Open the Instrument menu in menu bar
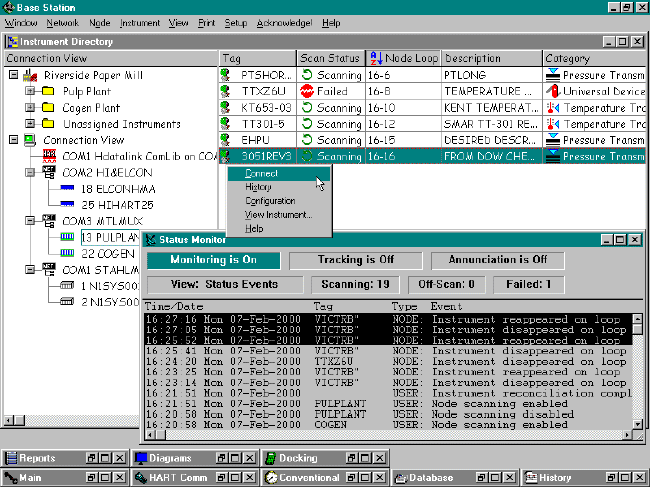650x487 pixels. pyautogui.click(x=139, y=22)
